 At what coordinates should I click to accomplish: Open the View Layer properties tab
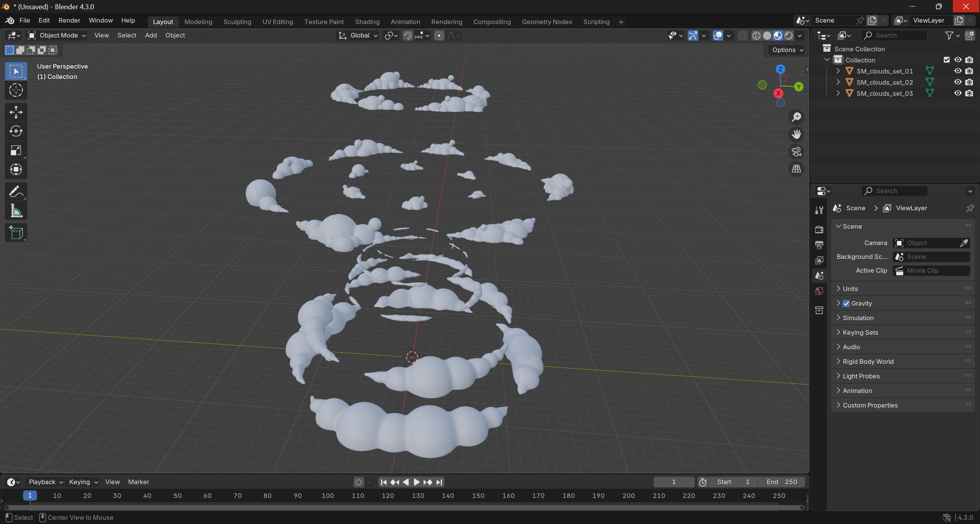pyautogui.click(x=819, y=260)
